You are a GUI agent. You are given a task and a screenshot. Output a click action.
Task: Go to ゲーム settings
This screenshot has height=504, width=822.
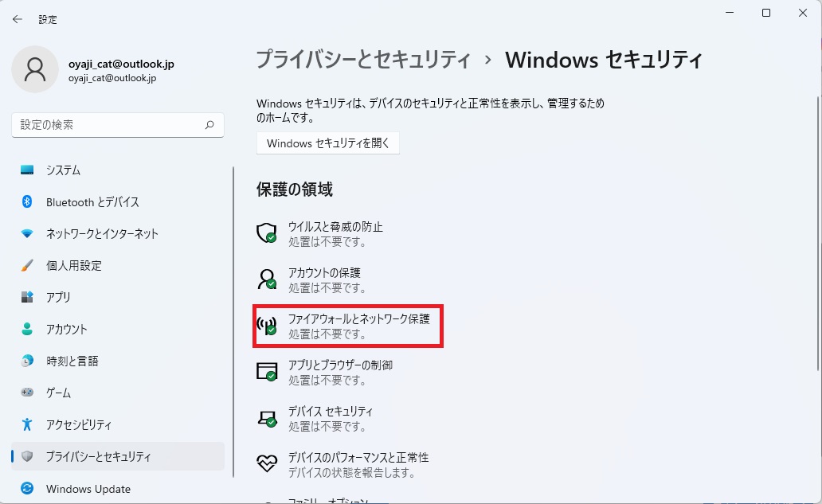pyautogui.click(x=118, y=393)
